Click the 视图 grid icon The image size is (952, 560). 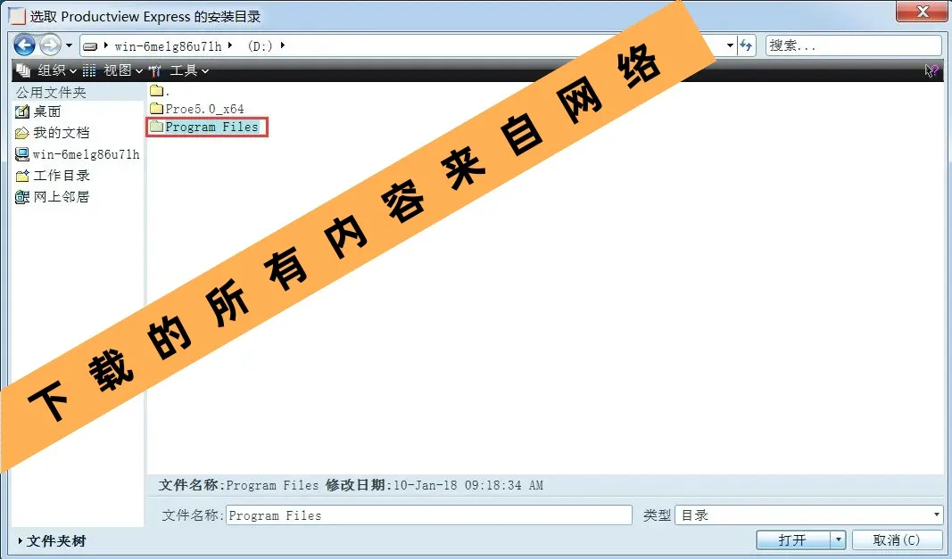[x=89, y=71]
